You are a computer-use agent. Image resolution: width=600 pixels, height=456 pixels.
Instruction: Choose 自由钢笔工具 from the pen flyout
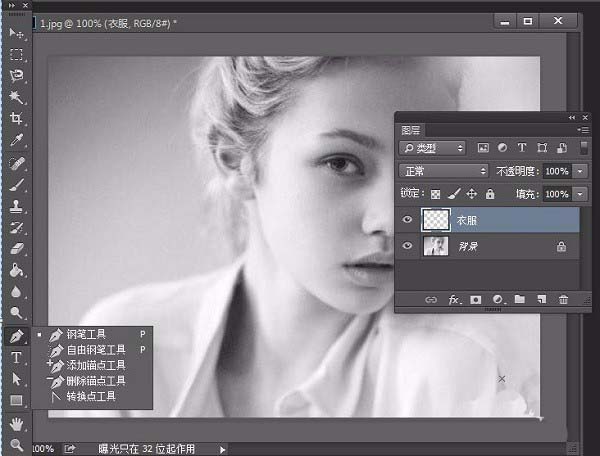click(x=95, y=349)
